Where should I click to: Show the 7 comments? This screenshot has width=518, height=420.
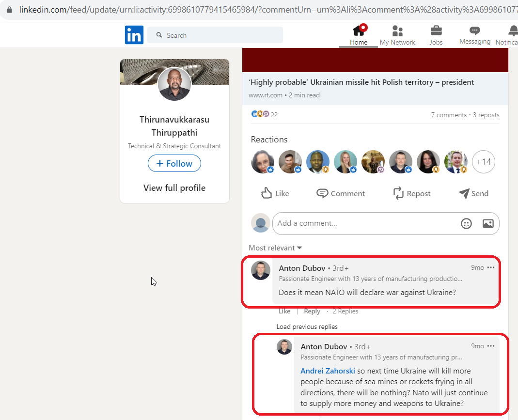[x=449, y=115]
